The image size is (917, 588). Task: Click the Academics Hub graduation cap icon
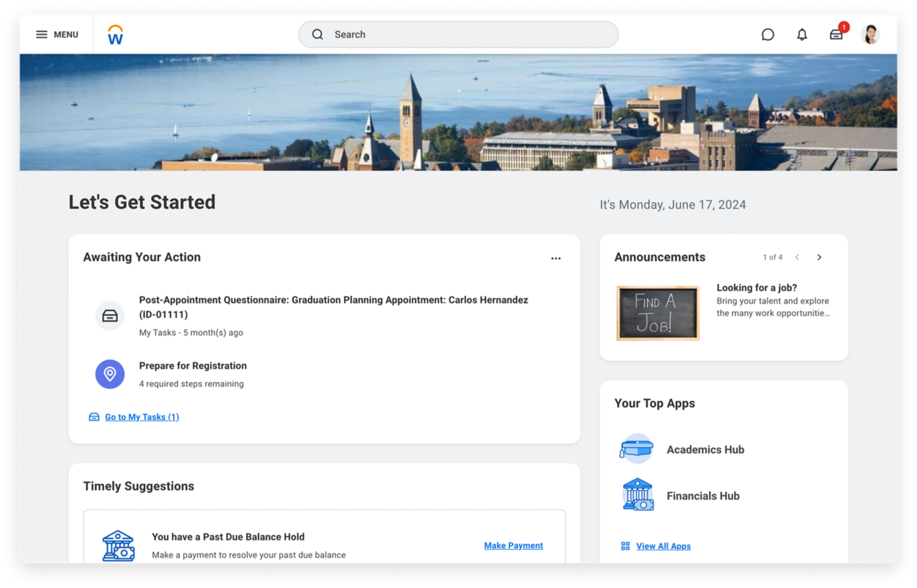(x=636, y=449)
